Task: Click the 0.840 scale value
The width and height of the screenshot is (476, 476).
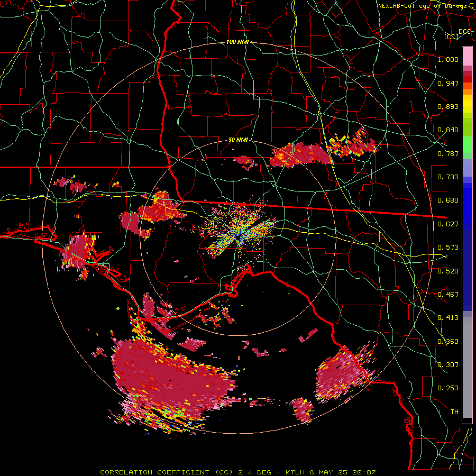Action: point(448,130)
